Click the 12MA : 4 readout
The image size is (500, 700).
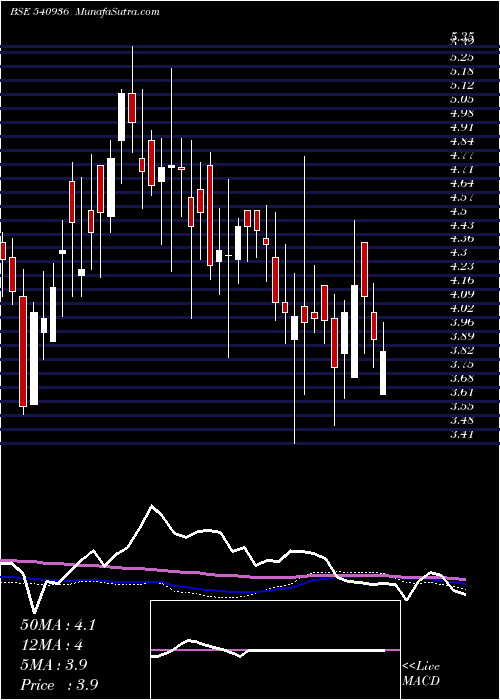point(52,645)
